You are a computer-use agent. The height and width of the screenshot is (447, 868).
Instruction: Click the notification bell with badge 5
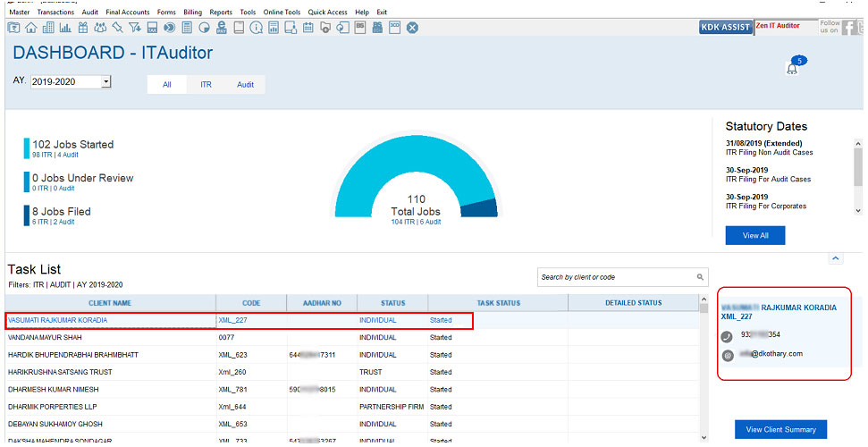(792, 68)
